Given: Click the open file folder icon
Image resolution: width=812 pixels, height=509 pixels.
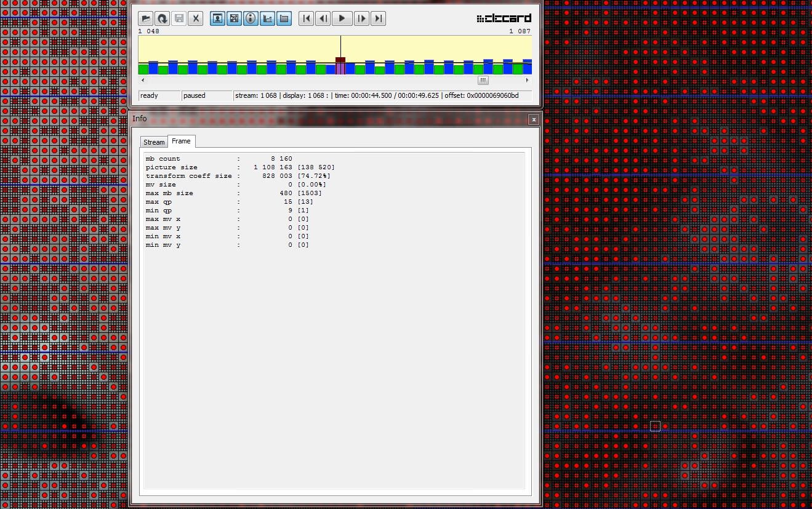Looking at the screenshot, I should [x=145, y=18].
